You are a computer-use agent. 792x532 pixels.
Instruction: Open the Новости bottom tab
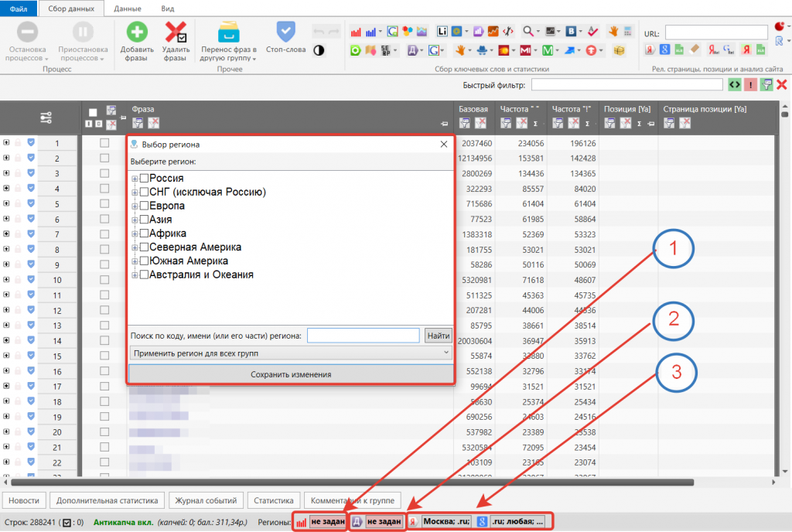click(x=24, y=500)
